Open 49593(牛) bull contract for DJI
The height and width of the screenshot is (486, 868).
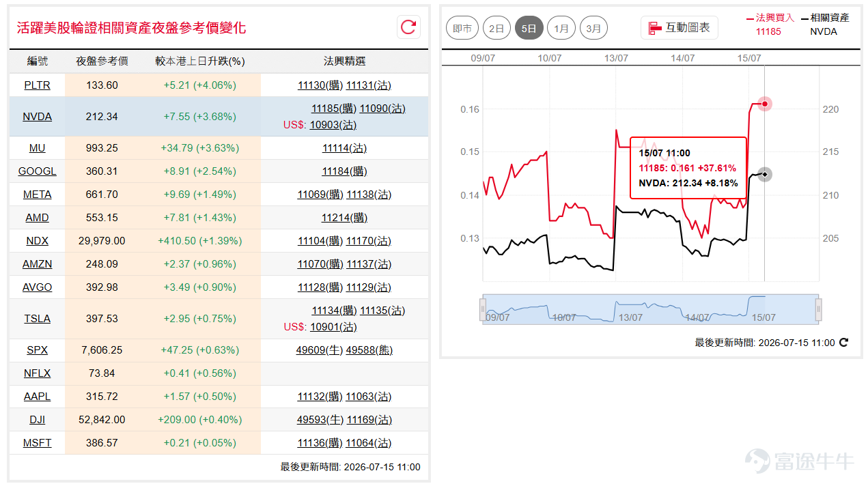click(320, 420)
